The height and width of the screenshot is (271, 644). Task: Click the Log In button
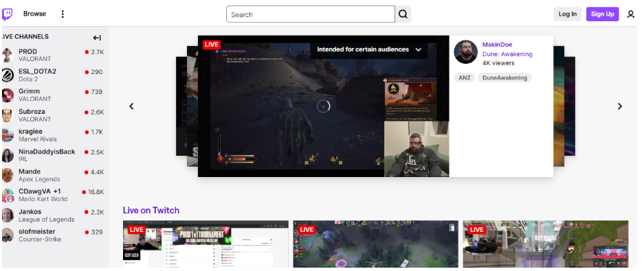pyautogui.click(x=568, y=14)
